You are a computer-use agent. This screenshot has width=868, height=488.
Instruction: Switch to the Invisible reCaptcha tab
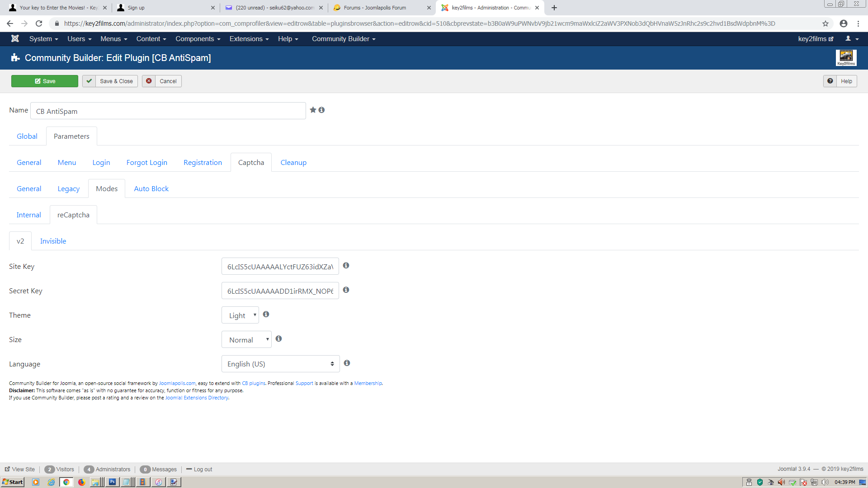(x=53, y=241)
